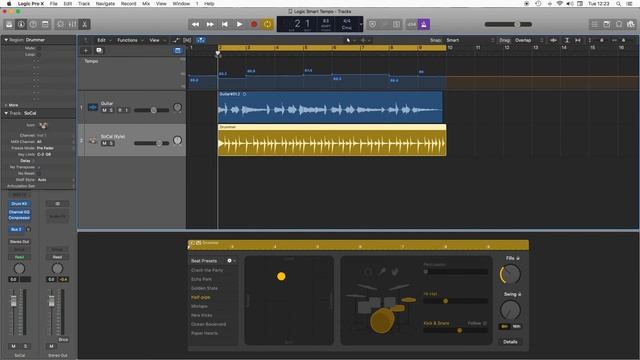Open the Snap Smart dropdown
The image size is (640, 360).
471,40
